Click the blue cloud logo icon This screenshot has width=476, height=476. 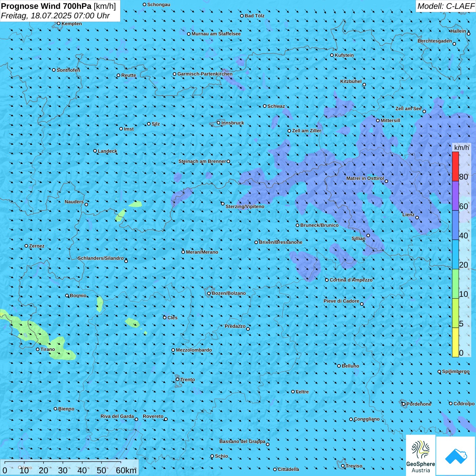[x=456, y=456]
